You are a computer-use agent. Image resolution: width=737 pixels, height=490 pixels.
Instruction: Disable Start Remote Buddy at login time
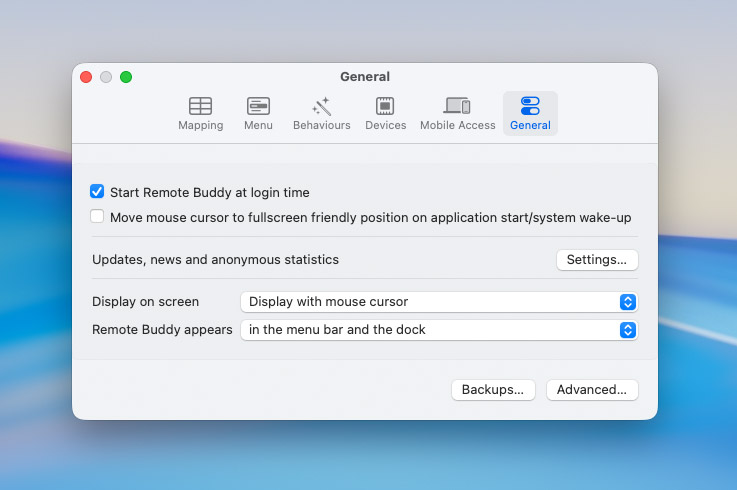pos(97,192)
